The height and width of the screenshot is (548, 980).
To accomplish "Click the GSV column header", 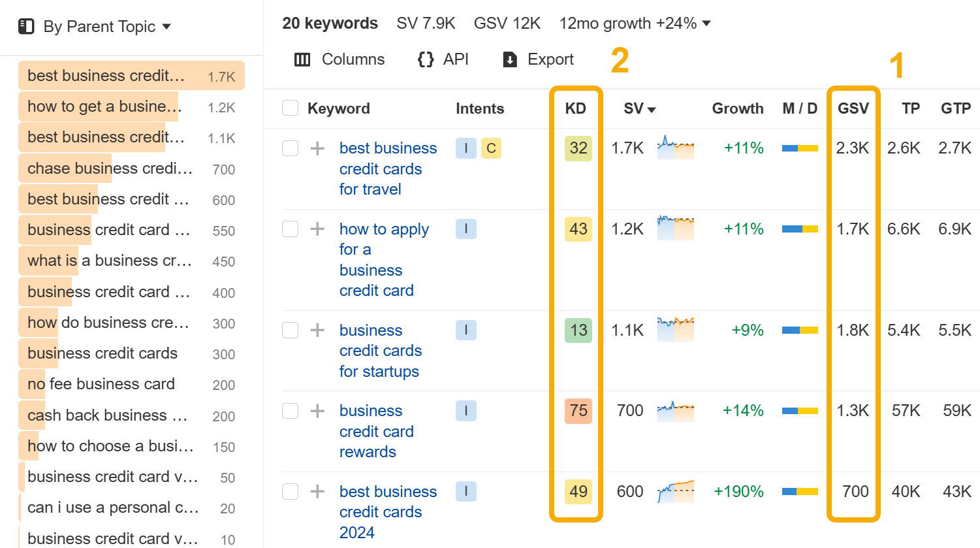I will 853,108.
